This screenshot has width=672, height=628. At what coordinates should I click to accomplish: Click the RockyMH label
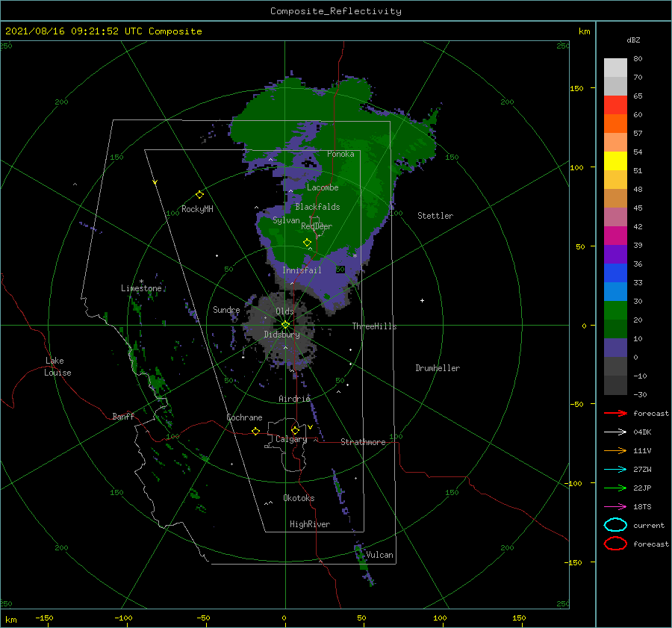pos(197,209)
